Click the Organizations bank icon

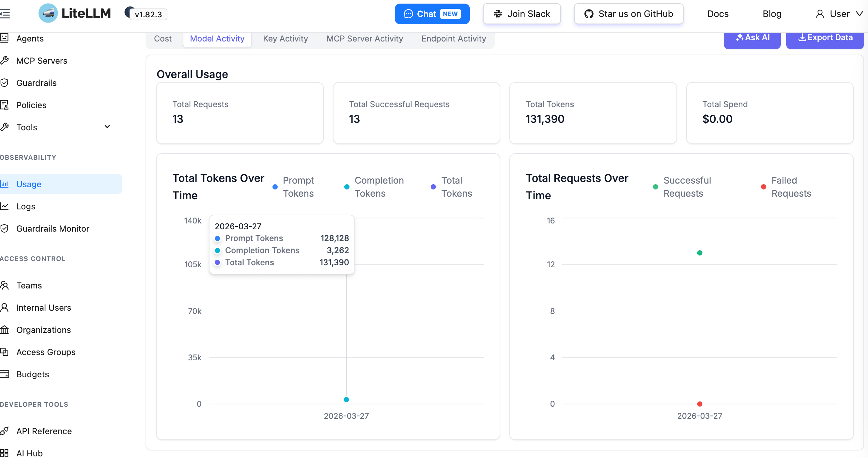click(4, 330)
